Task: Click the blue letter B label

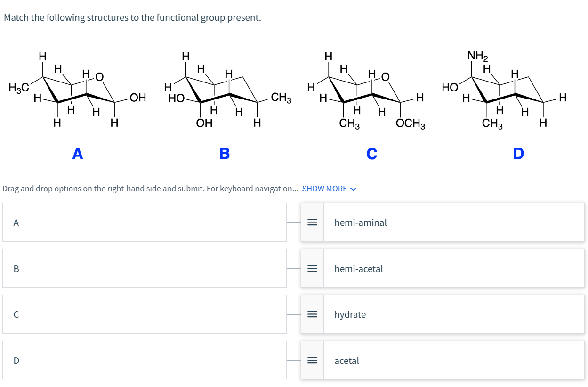Action: (x=225, y=154)
